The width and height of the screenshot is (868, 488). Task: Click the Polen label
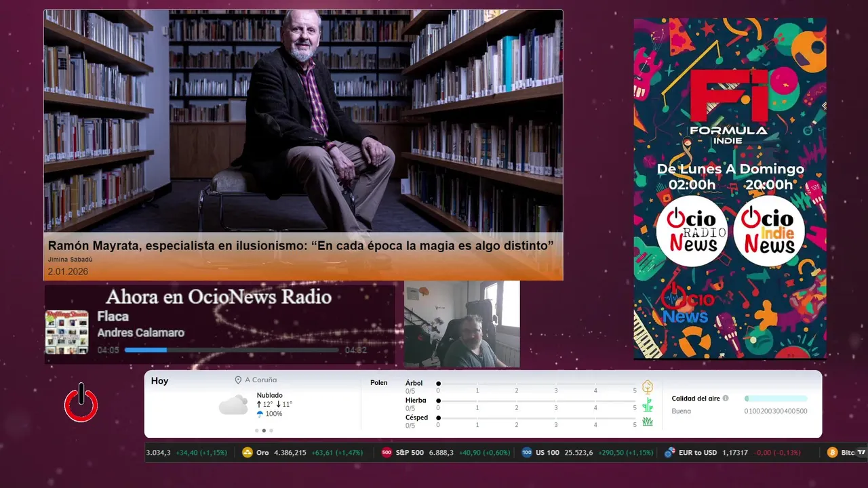click(x=379, y=383)
